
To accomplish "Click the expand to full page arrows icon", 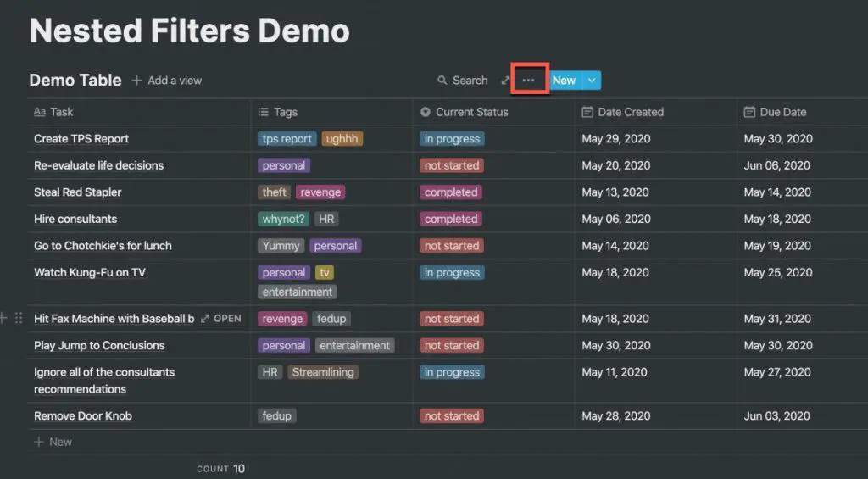I will point(505,81).
